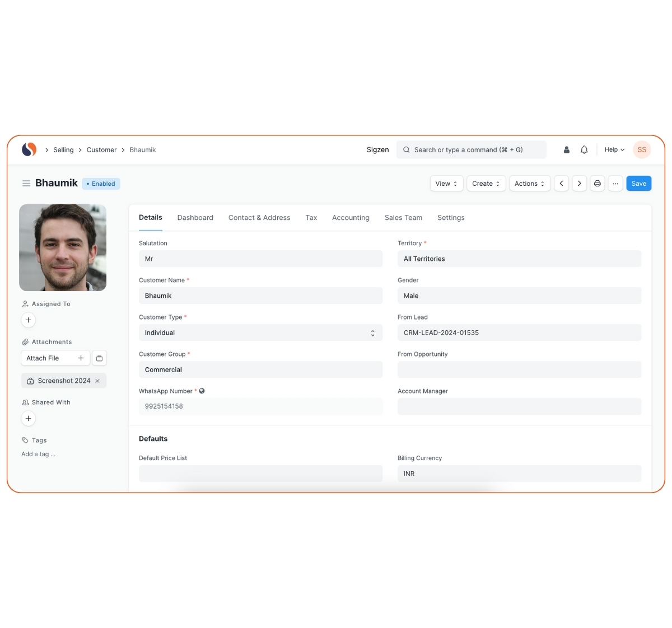Remove the Screenshot 2024 attachment
Screen dimensions: 672x628
point(97,381)
